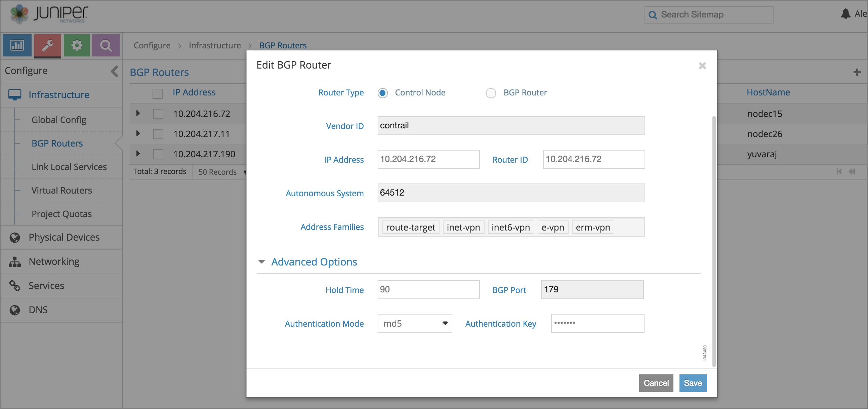868x409 pixels.
Task: Open Physical Devices menu in sidebar
Action: coord(64,237)
